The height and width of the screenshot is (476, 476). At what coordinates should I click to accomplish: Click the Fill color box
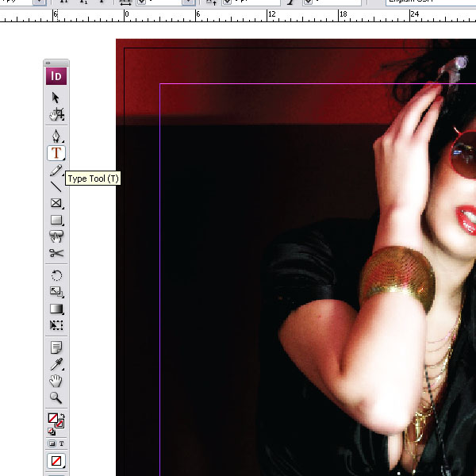pyautogui.click(x=53, y=418)
